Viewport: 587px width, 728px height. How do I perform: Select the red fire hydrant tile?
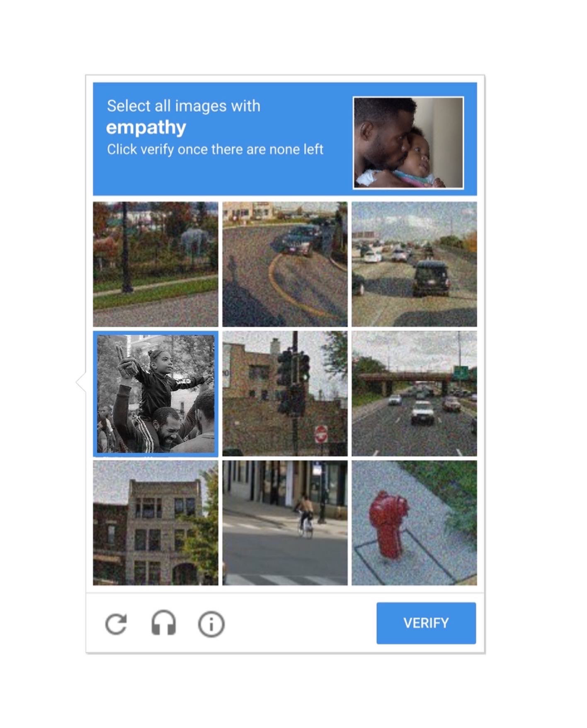pos(414,523)
